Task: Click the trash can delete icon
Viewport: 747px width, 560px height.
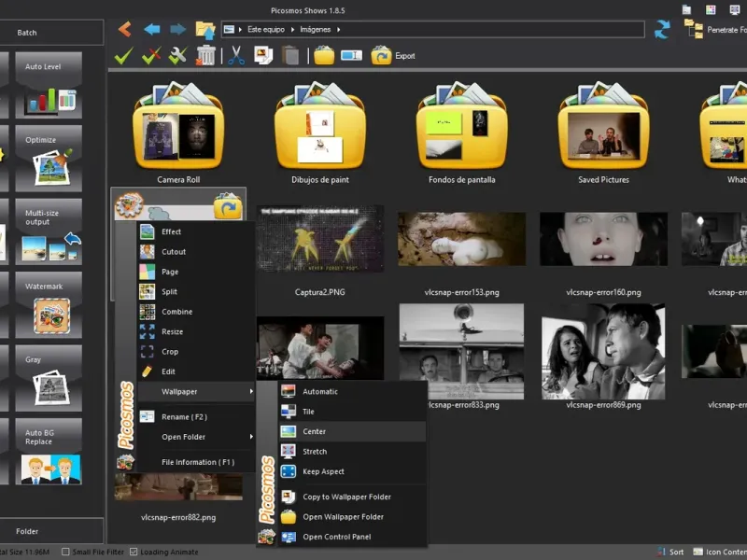Action: coord(206,56)
